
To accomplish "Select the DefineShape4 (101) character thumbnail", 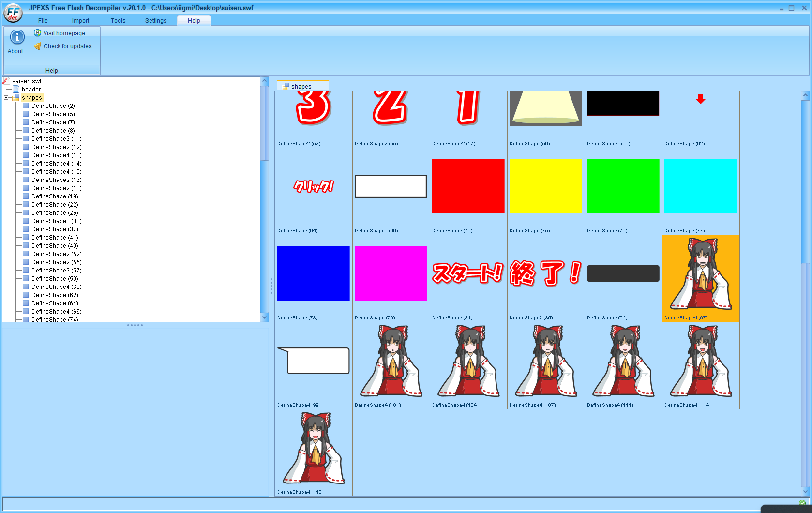I will point(391,361).
